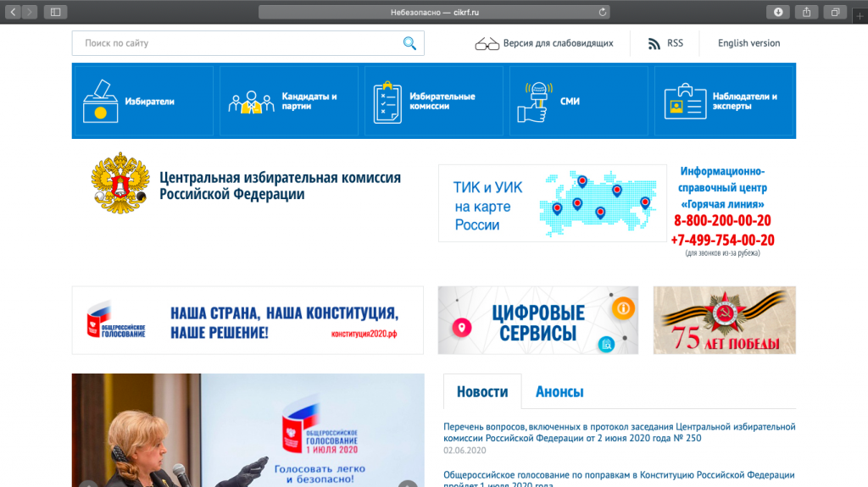Open the Цифровые сервисы banner

538,320
